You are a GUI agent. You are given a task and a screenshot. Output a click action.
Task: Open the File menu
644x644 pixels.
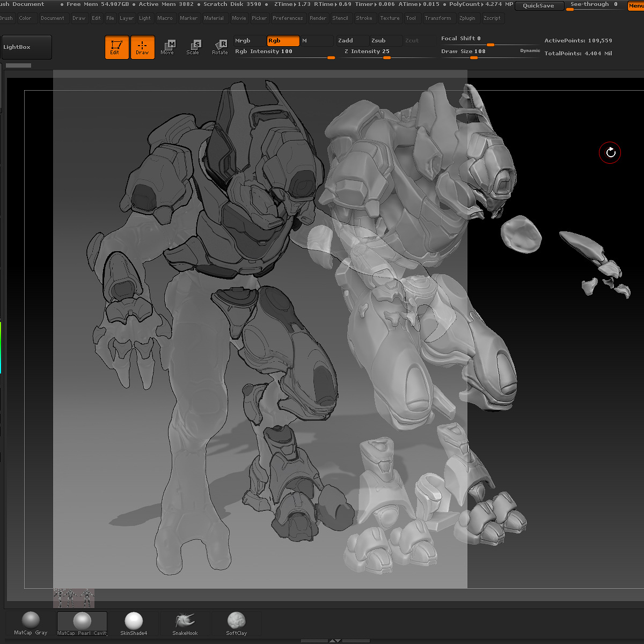pos(110,18)
